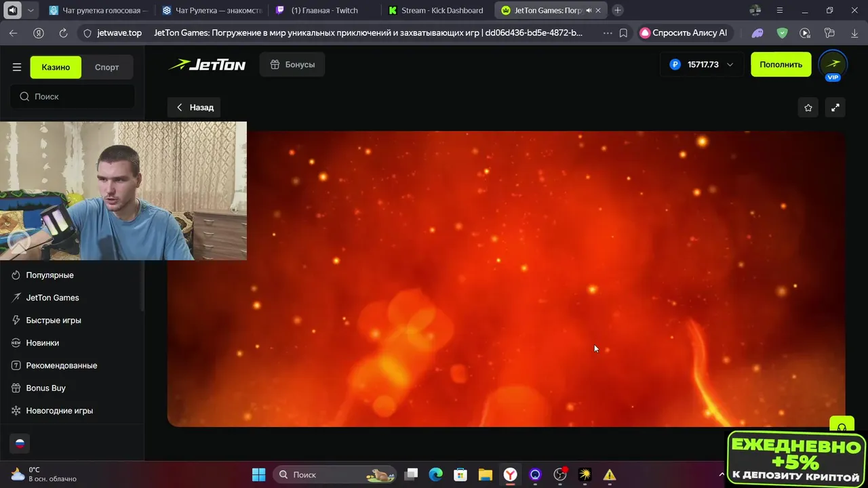Switch to Чат рулетка голосовая browser tab

tap(98, 10)
